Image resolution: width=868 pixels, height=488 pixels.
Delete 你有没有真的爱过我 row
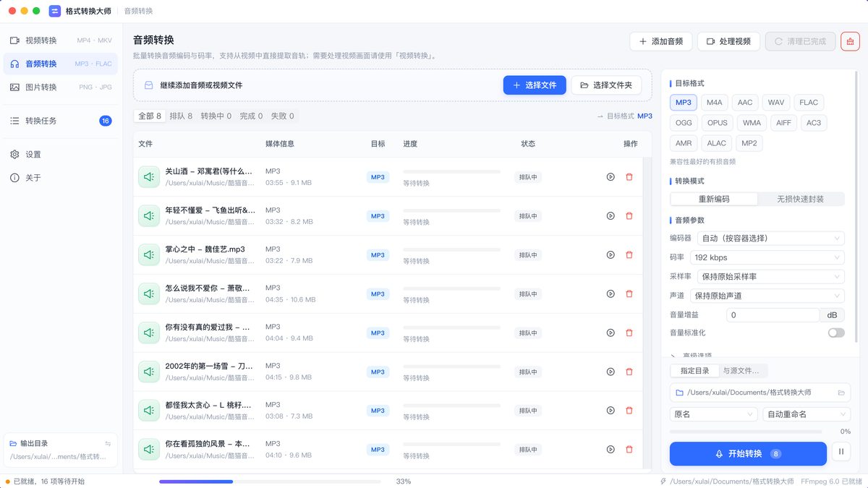(x=629, y=333)
